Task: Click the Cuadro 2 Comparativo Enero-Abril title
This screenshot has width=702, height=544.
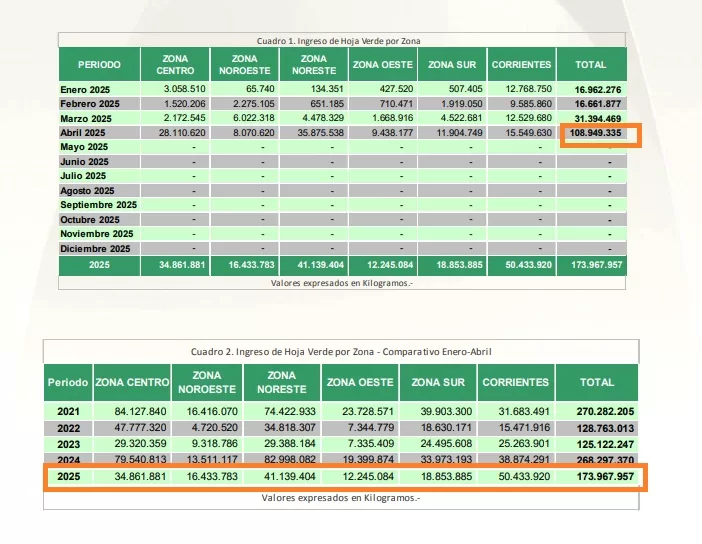Action: [341, 351]
